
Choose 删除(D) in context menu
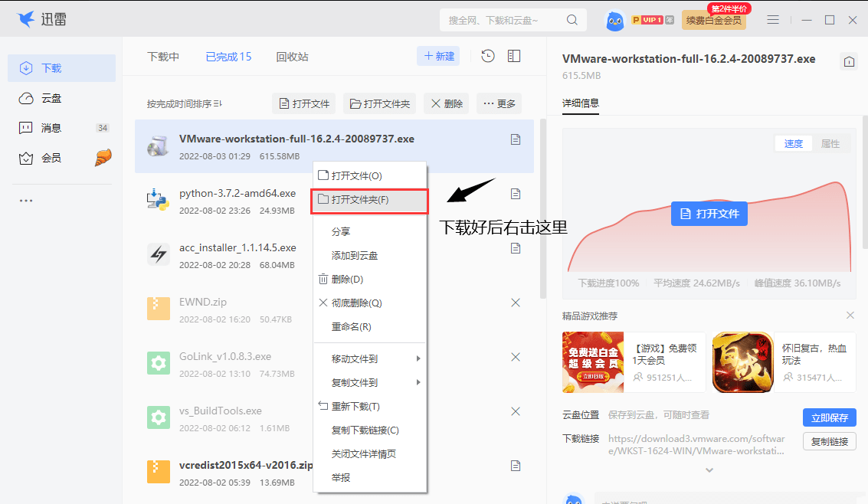370,279
